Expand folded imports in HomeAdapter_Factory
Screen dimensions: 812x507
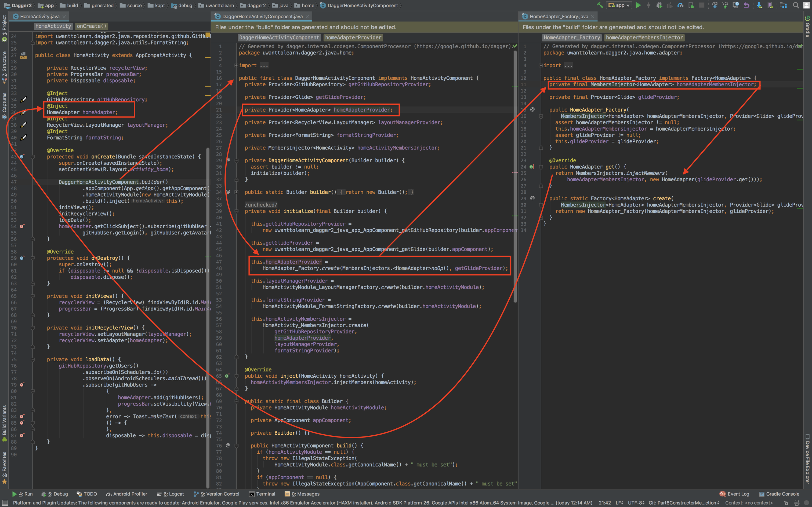(541, 65)
